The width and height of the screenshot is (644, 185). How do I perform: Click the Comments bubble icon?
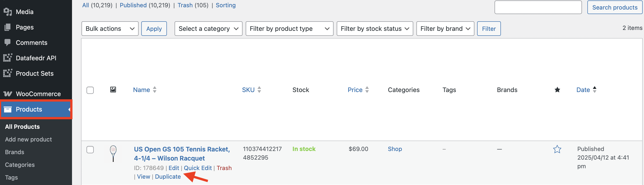tap(8, 43)
